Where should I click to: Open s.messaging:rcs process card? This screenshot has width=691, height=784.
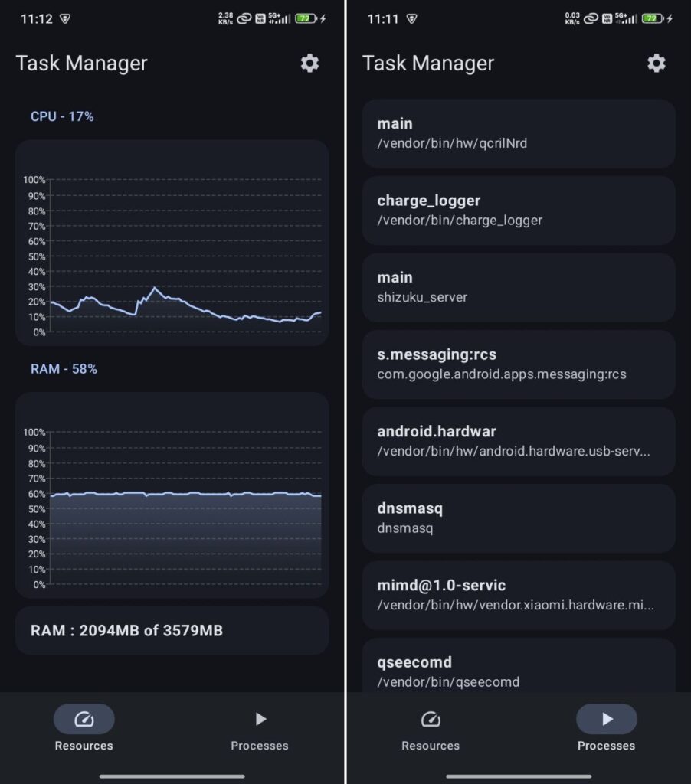click(519, 364)
